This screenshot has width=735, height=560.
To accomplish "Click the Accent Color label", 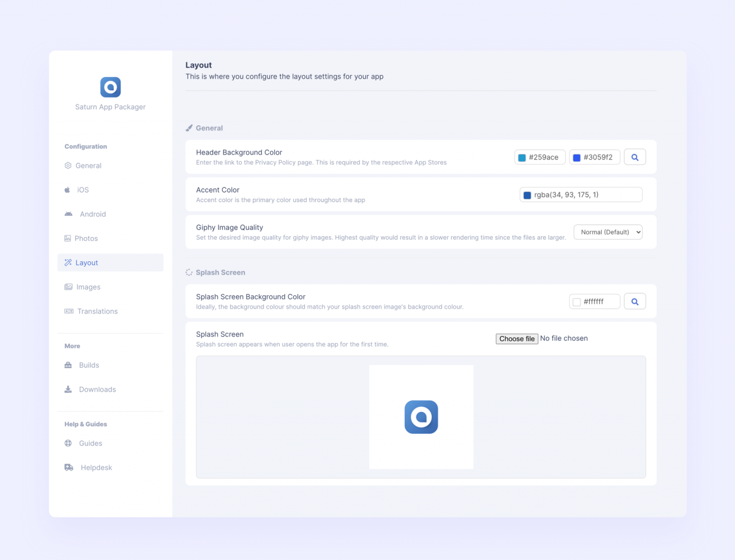I will (x=218, y=190).
